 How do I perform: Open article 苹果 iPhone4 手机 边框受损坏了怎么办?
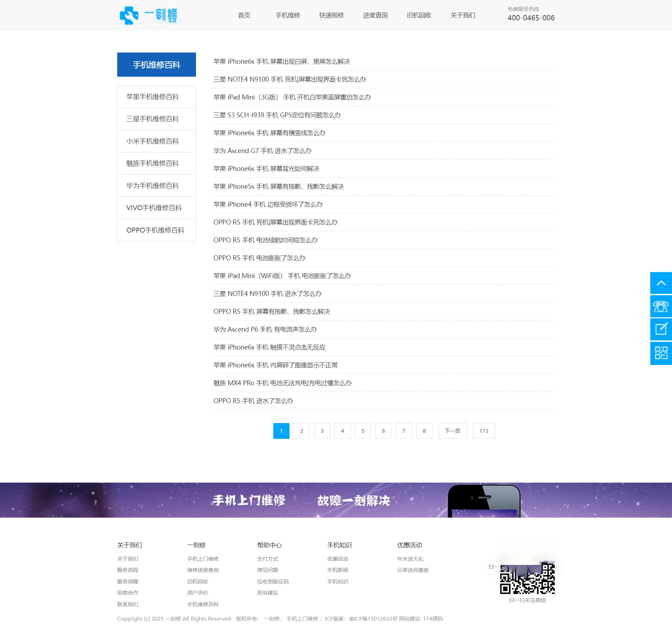[268, 204]
